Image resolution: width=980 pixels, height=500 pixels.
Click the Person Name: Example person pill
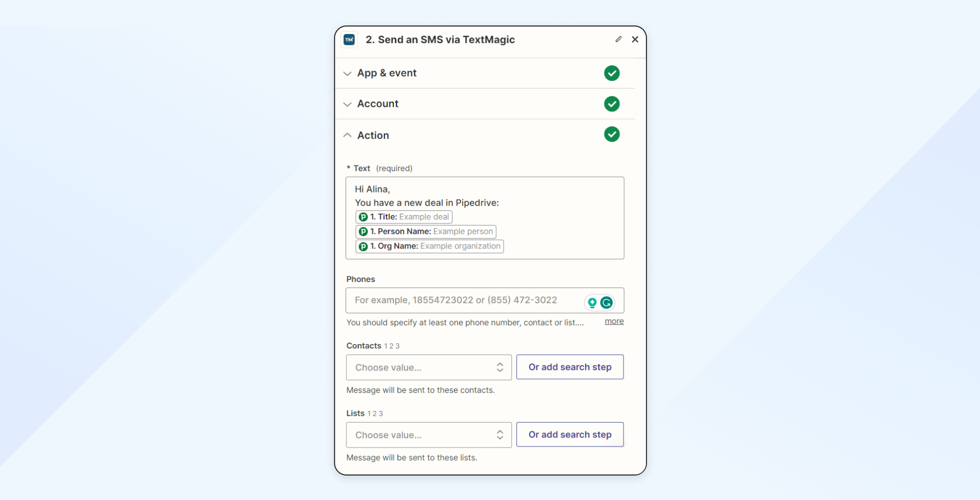point(426,231)
